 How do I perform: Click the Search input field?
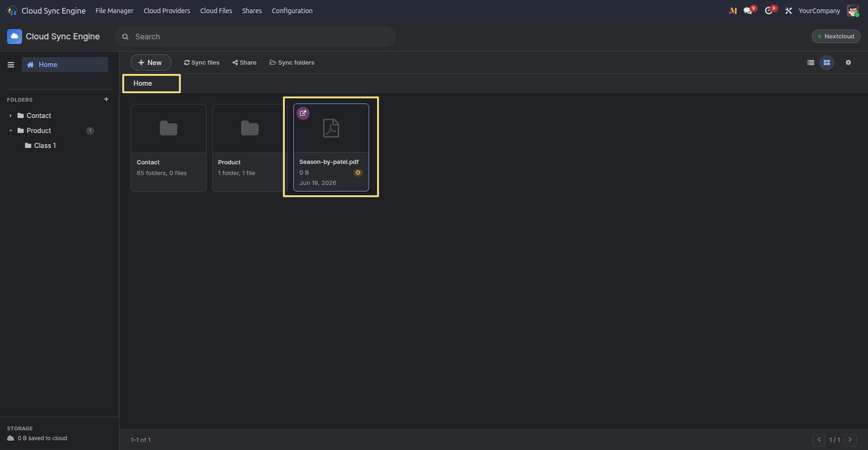[x=255, y=37]
